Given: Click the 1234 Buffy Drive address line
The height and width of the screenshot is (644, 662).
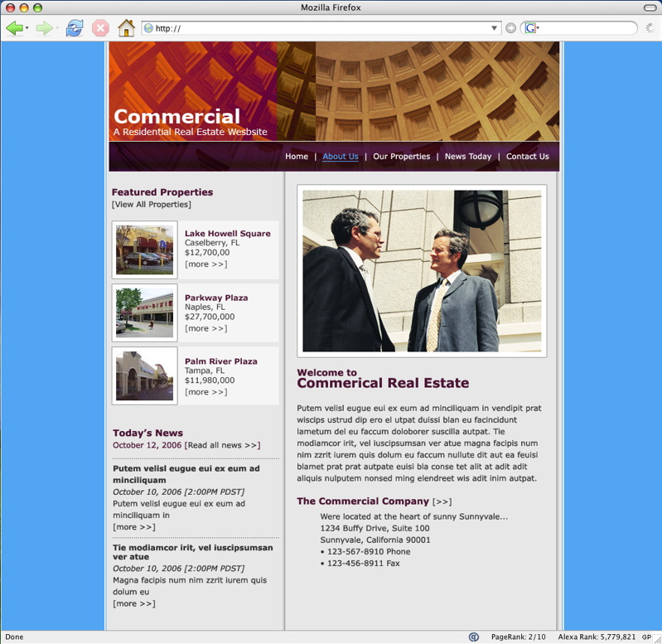Looking at the screenshot, I should coord(374,528).
